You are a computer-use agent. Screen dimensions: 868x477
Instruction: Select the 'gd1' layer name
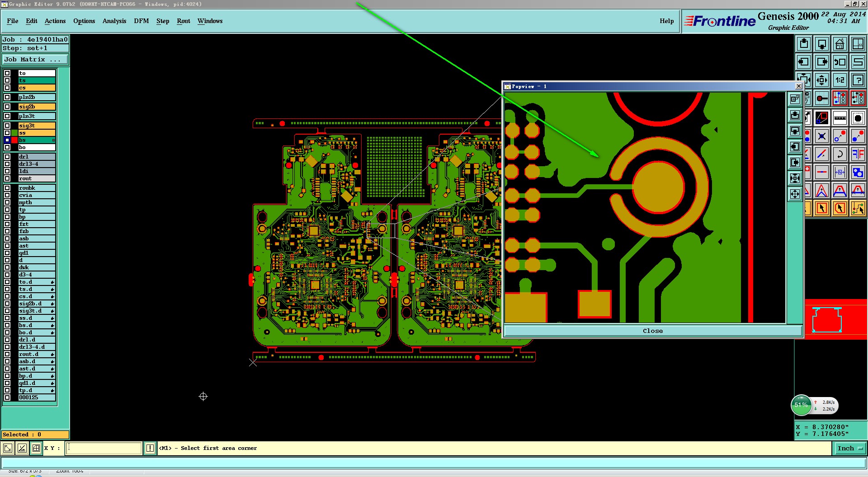(37, 253)
